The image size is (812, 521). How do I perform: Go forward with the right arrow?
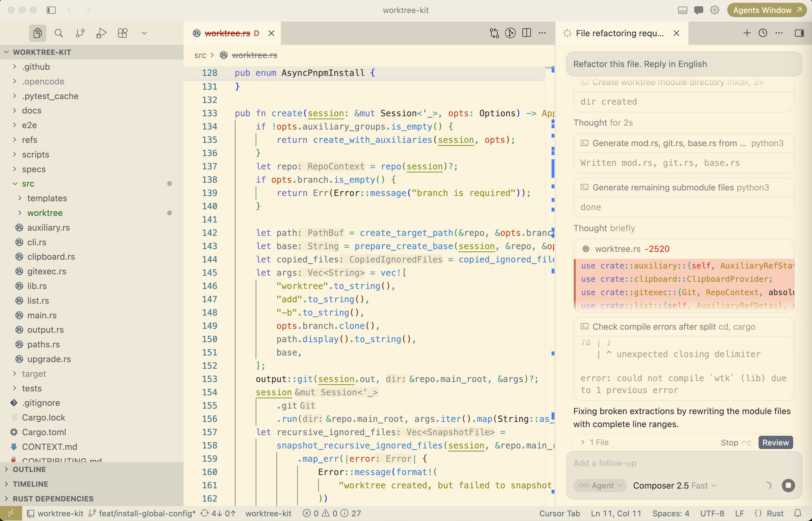pos(87,10)
